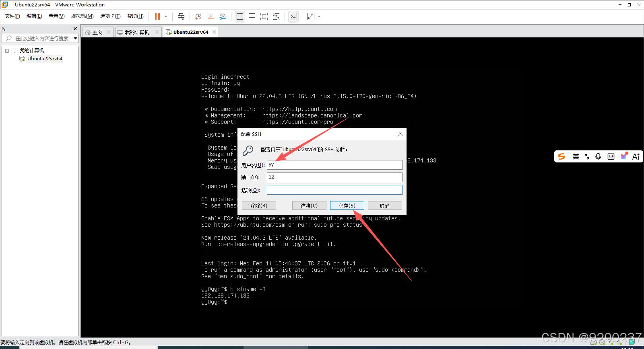Click the 'hostname -I' command line in terminal
The image size is (644, 349).
tap(233, 289)
